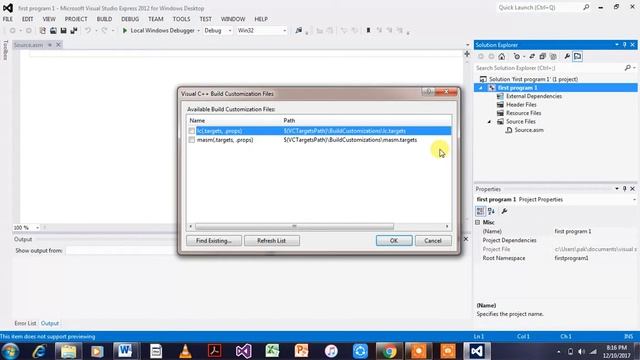Select Source.asm in Solution Explorer

(x=529, y=130)
